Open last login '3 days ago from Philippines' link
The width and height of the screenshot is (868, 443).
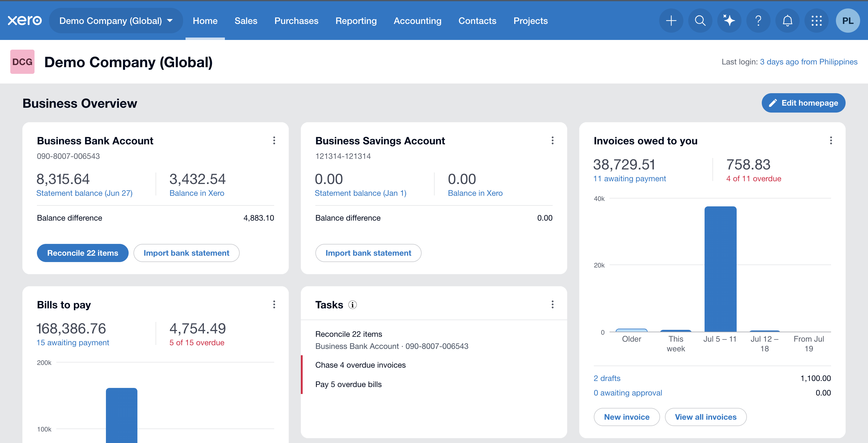pyautogui.click(x=808, y=62)
